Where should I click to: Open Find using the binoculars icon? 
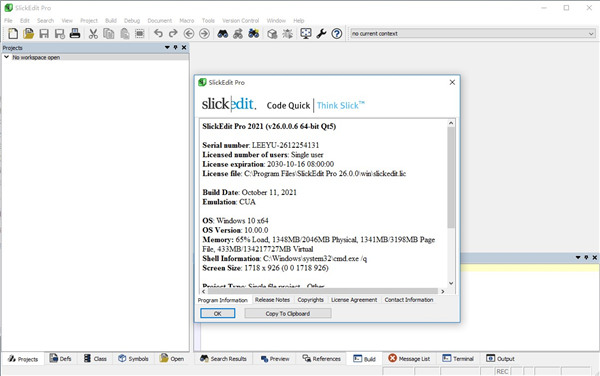pyautogui.click(x=223, y=34)
